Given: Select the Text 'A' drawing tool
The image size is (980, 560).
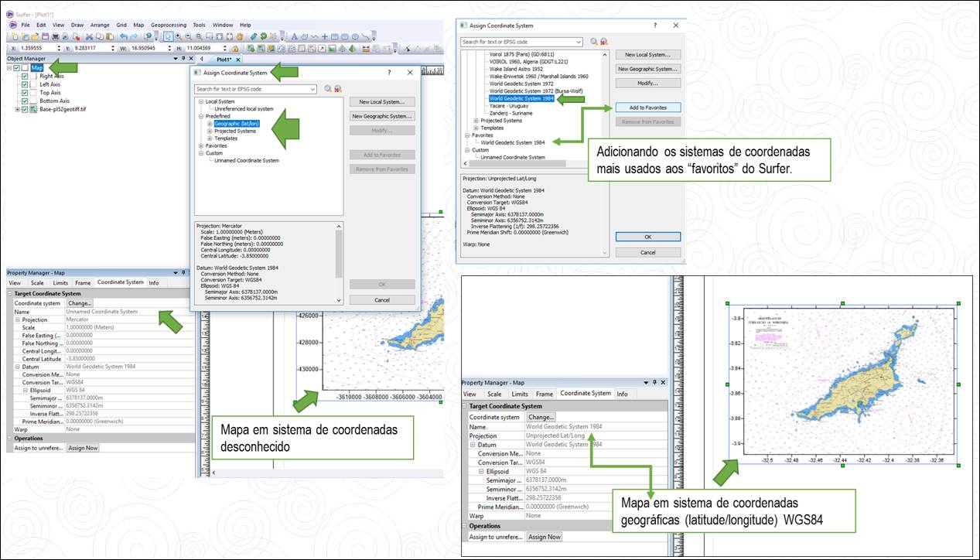Looking at the screenshot, I should (295, 36).
